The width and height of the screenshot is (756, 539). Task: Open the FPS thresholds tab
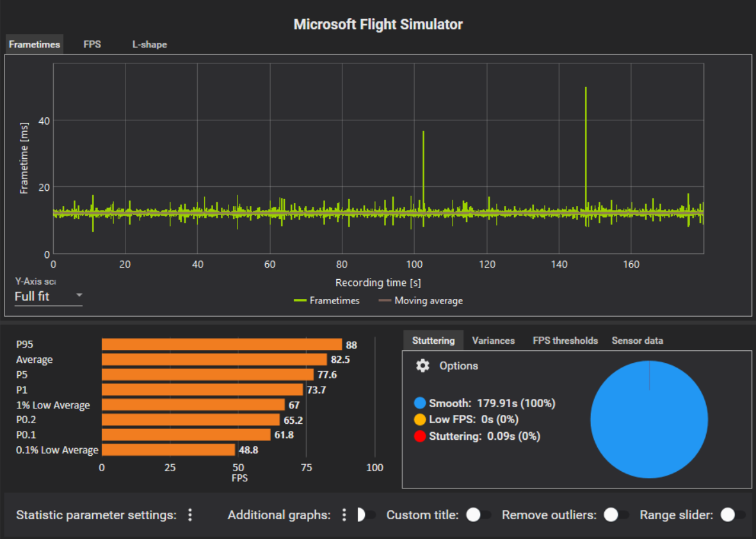pos(565,341)
